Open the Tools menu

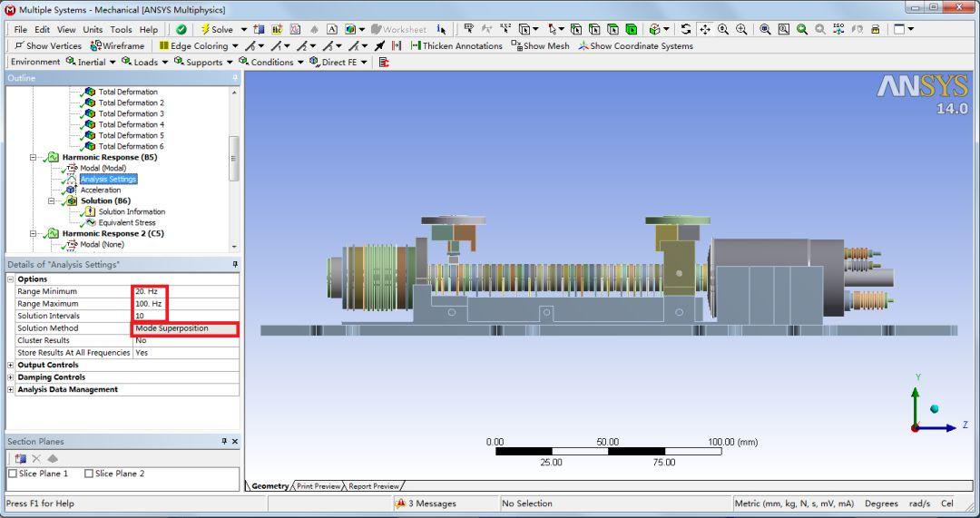coord(121,29)
